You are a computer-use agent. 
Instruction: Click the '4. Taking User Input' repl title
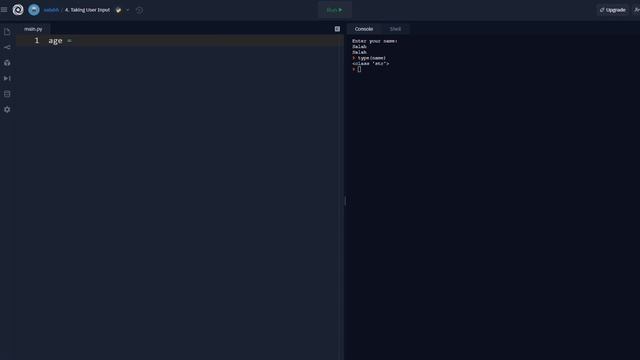coord(87,10)
